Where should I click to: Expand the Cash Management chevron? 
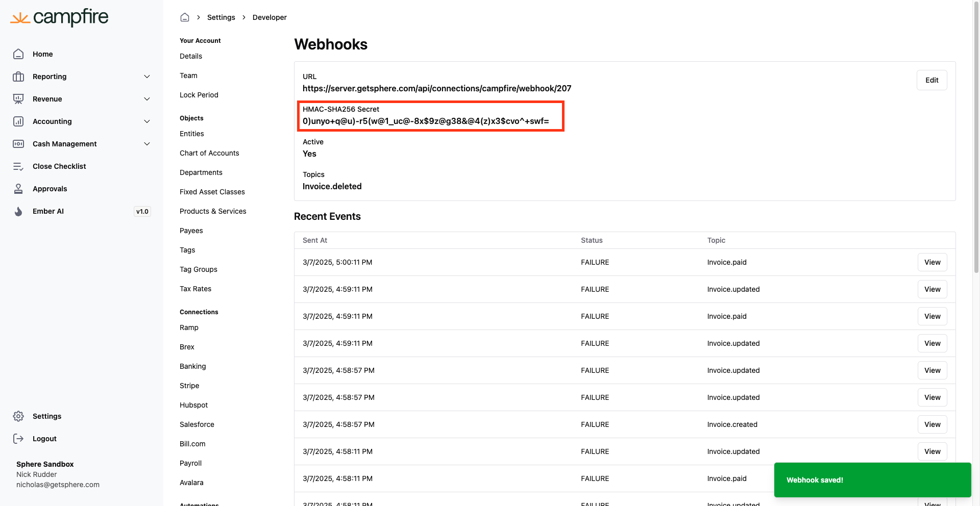pyautogui.click(x=147, y=144)
